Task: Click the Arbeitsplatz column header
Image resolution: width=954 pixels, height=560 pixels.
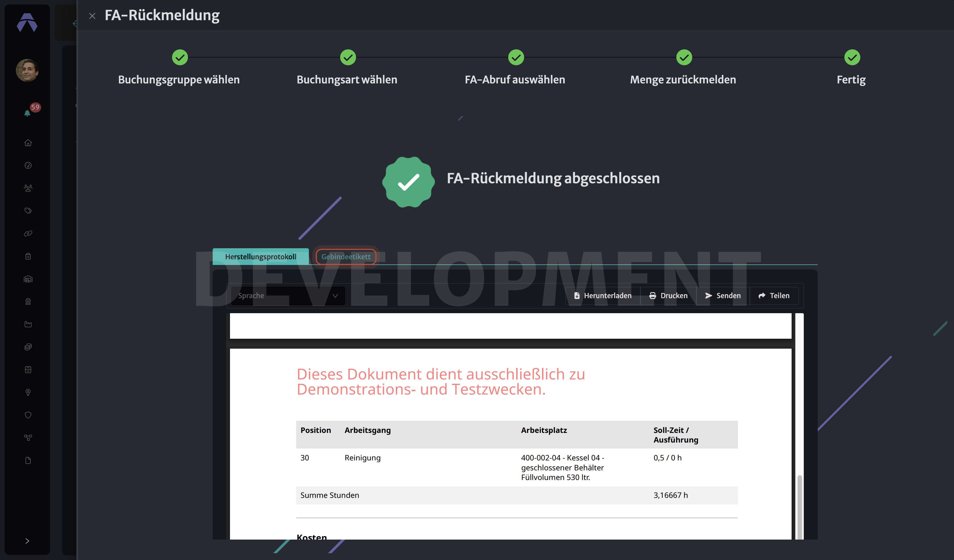Action: pyautogui.click(x=544, y=430)
